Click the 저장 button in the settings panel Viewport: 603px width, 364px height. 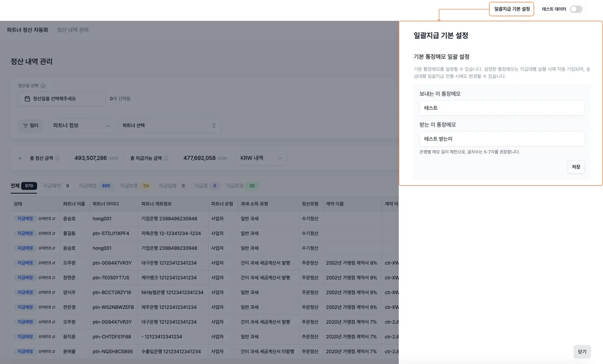click(x=576, y=167)
